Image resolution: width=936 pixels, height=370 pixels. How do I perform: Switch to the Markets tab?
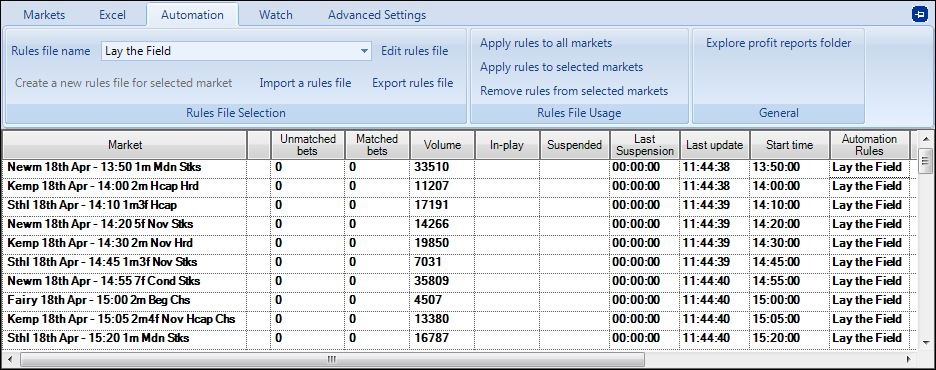click(44, 15)
